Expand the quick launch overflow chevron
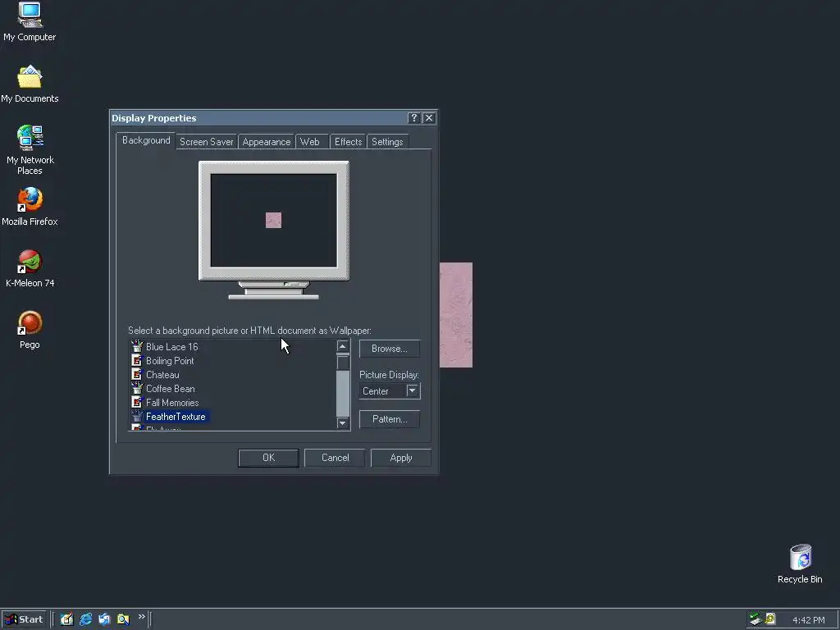 (141, 617)
